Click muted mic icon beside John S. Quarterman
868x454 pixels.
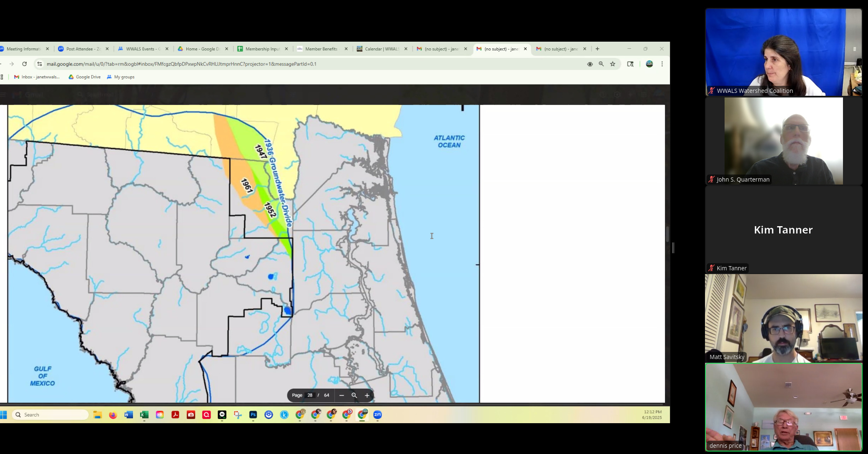click(711, 180)
